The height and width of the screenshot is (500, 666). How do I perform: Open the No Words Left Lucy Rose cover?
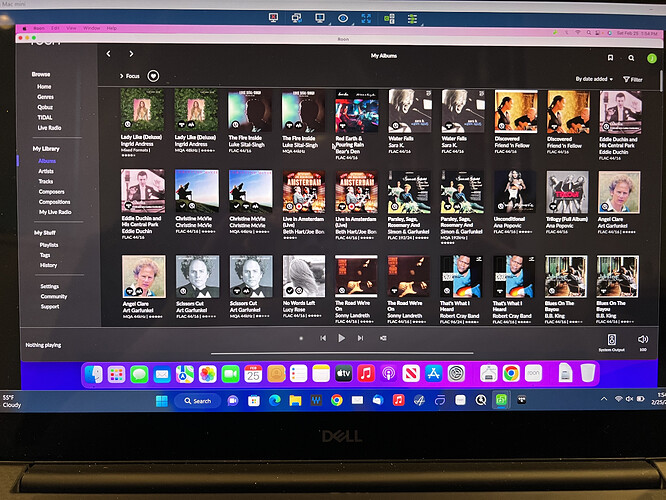304,276
